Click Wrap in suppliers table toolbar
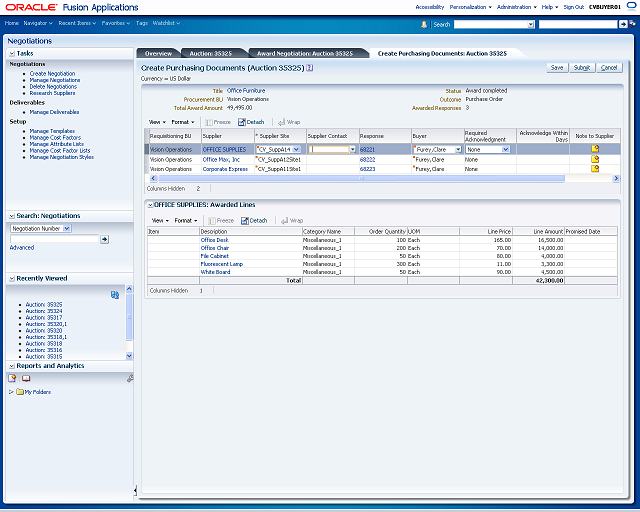 (289, 122)
